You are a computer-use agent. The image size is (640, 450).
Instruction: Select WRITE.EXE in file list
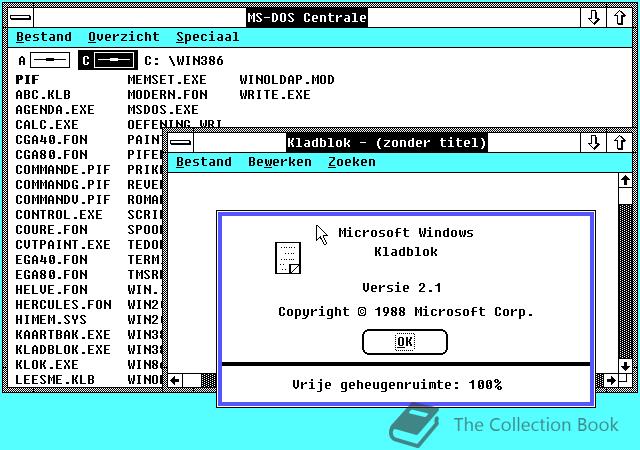point(275,95)
